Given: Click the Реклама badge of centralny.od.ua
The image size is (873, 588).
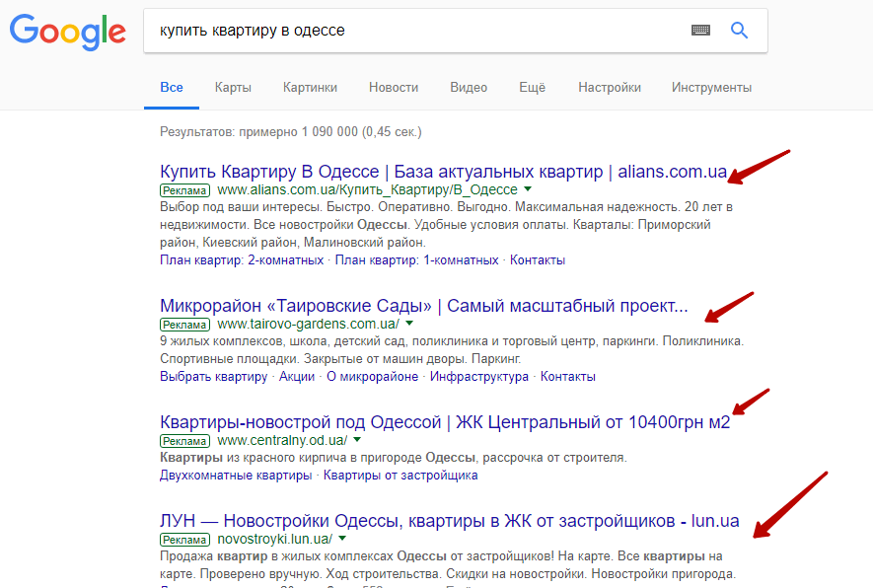Looking at the screenshot, I should point(184,441).
